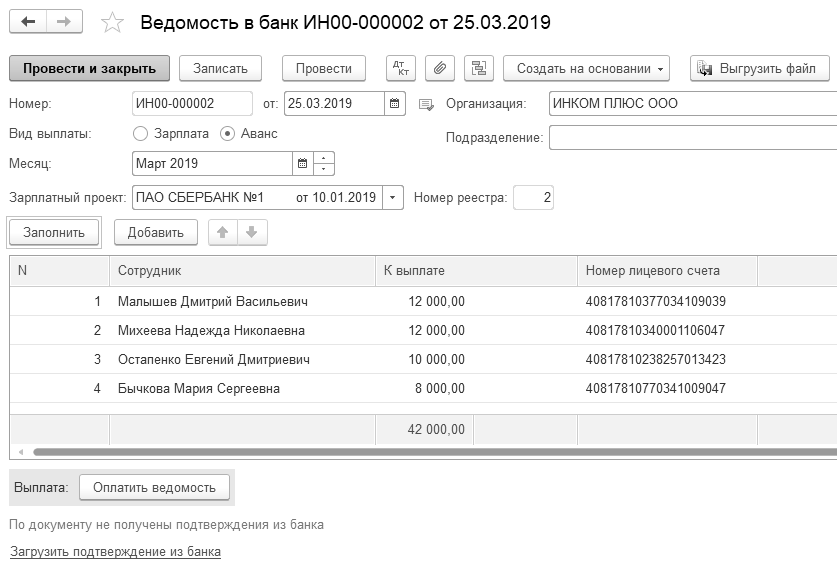
Task: Move row up arrow button
Action: pos(223,232)
